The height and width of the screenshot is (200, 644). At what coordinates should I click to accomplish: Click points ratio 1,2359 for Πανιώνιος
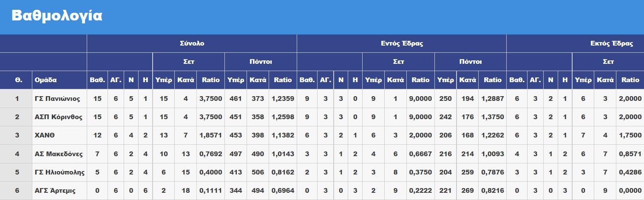coord(283,99)
